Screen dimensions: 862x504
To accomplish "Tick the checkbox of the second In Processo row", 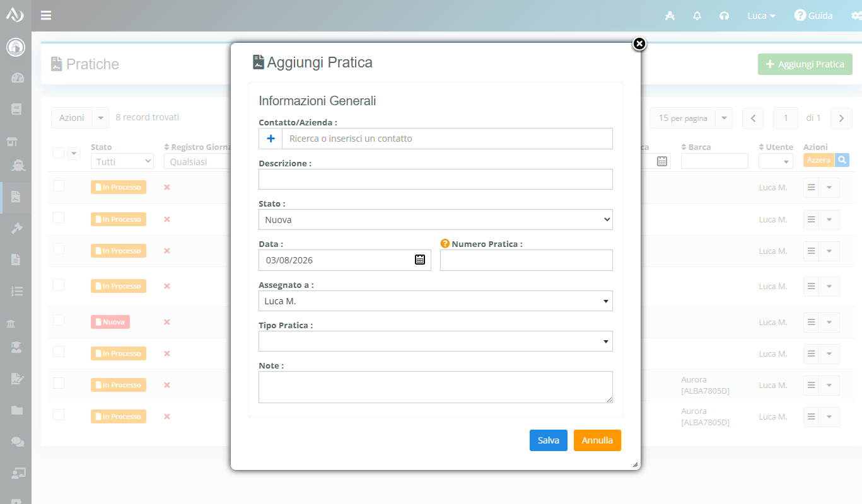I will [x=59, y=217].
